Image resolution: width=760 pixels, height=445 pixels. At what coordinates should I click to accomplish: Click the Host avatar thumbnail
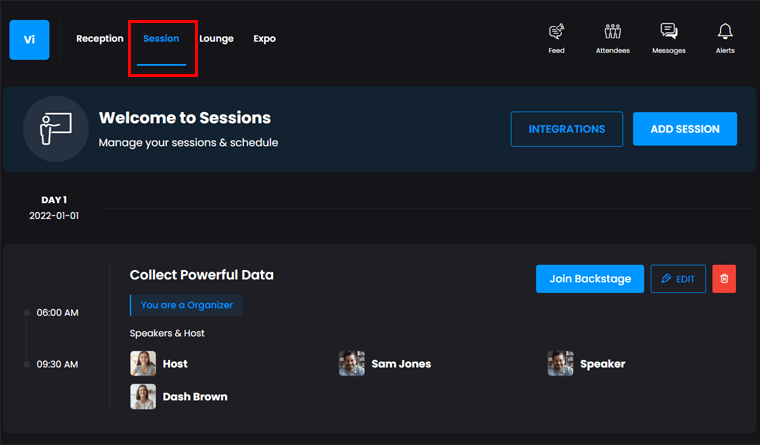[x=143, y=363]
